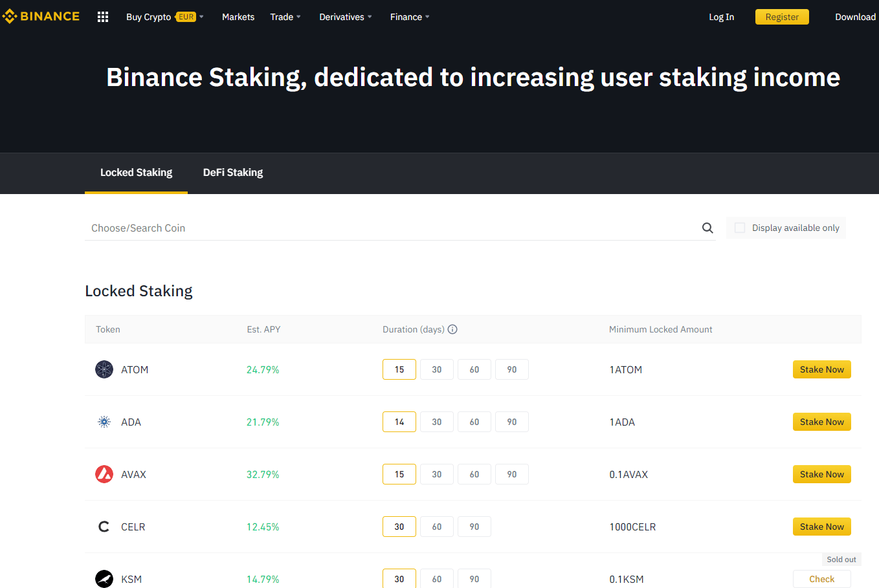Click the ADA coin icon
879x588 pixels.
(x=104, y=422)
